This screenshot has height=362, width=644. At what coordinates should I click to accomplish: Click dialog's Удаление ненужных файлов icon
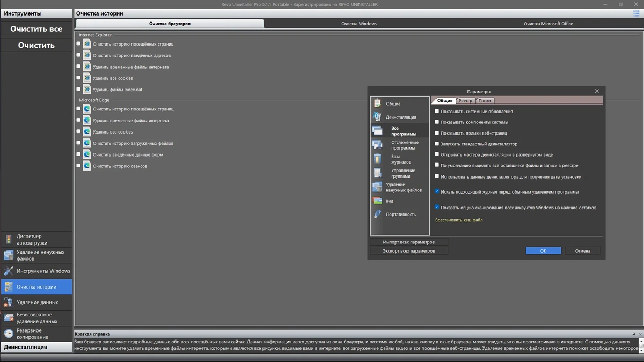377,187
